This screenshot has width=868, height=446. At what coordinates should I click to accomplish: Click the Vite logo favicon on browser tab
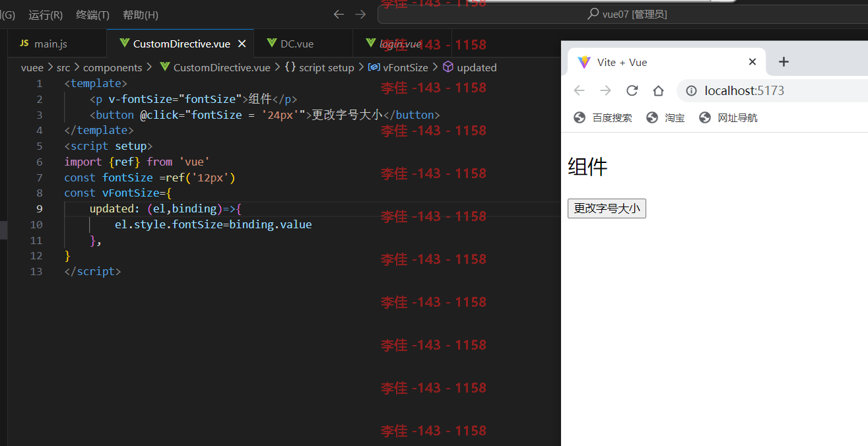(x=584, y=62)
